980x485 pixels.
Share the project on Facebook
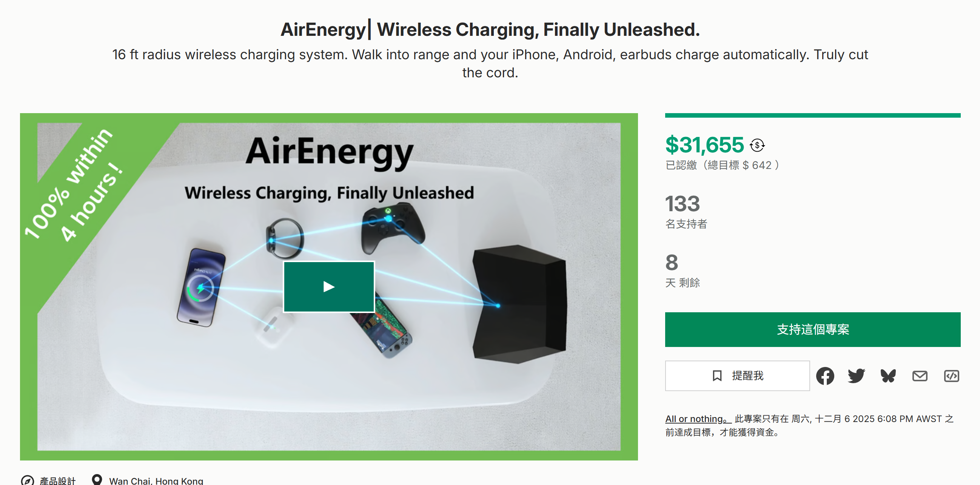tap(825, 376)
